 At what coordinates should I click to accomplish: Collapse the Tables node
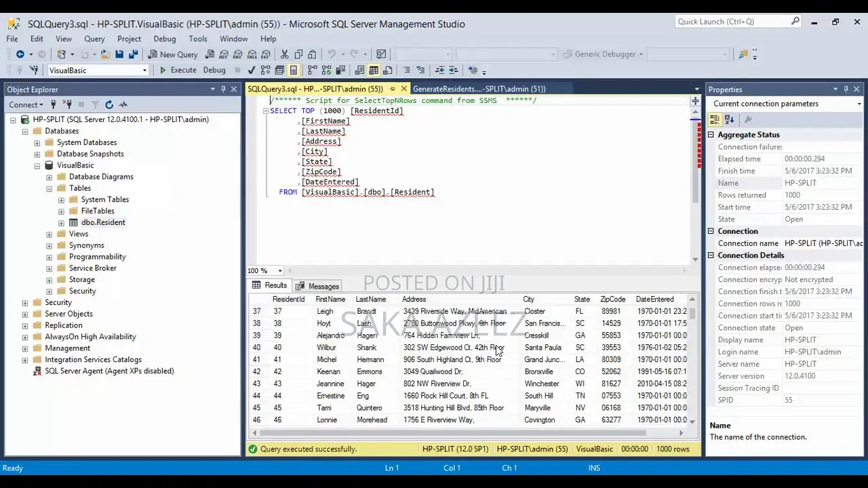point(50,188)
